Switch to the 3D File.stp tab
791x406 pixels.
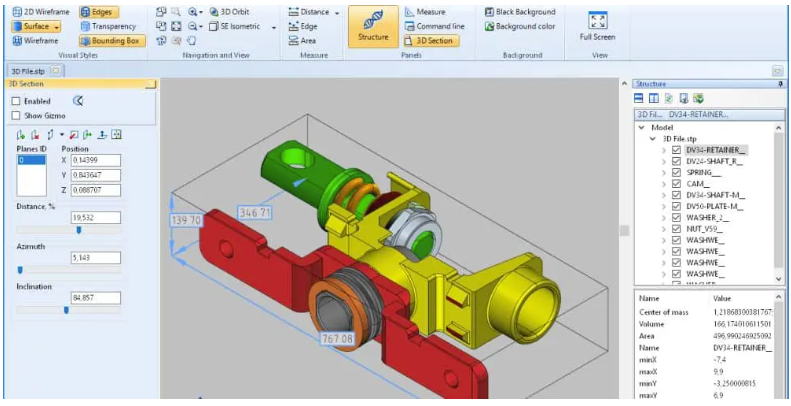(27, 71)
